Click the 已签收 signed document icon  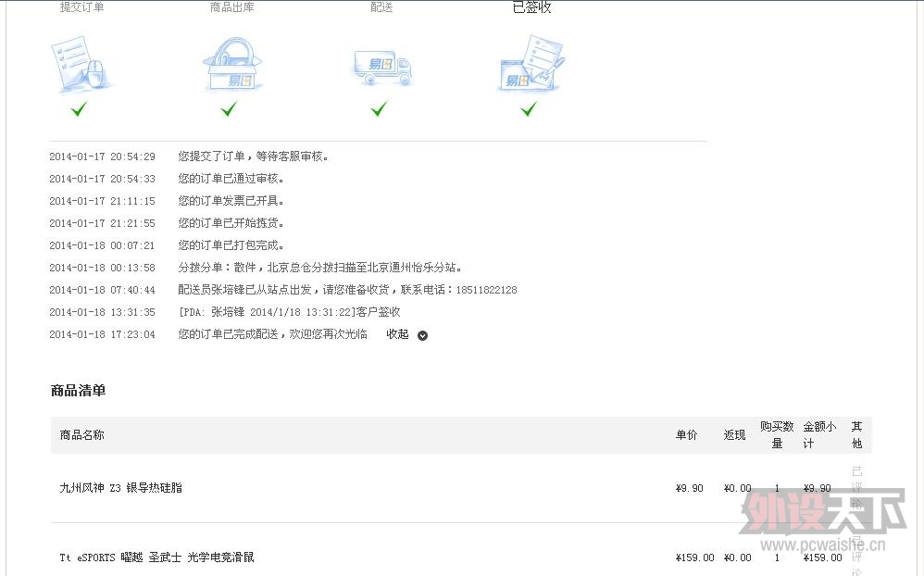(x=532, y=64)
